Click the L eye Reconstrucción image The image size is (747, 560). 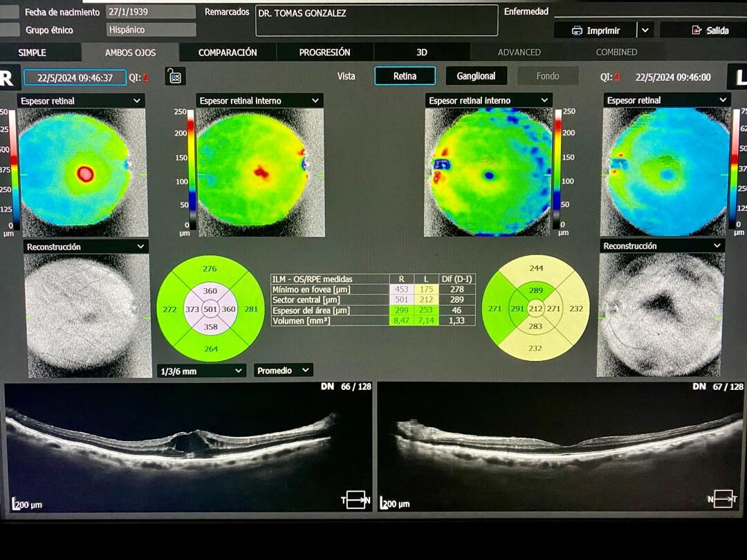[x=661, y=315]
